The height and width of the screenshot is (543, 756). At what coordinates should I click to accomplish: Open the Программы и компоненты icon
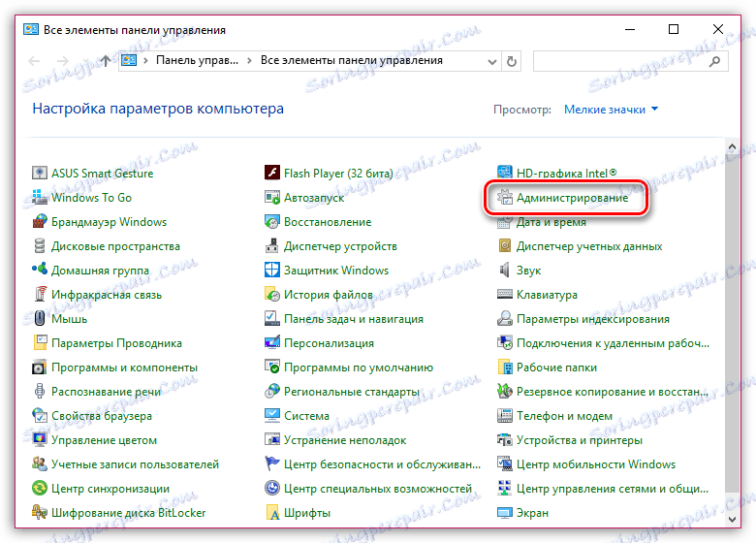pyautogui.click(x=39, y=367)
